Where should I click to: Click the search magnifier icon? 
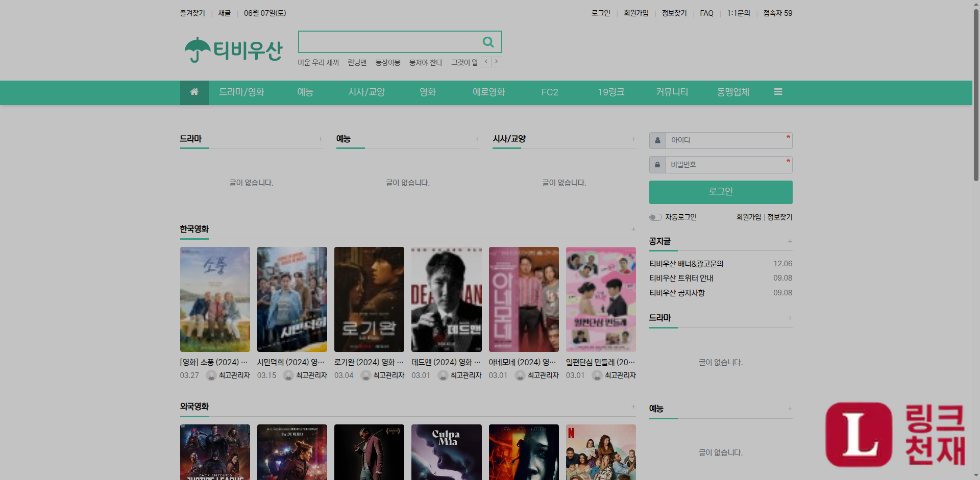pos(488,42)
